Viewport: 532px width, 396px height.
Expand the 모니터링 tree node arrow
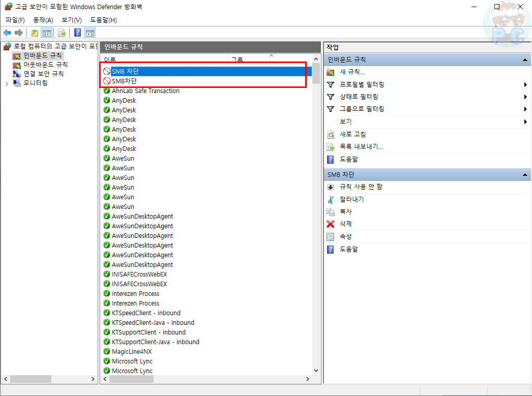tap(7, 83)
